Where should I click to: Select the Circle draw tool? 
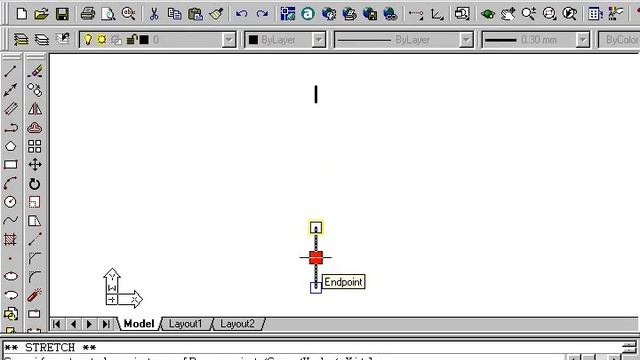(11, 202)
